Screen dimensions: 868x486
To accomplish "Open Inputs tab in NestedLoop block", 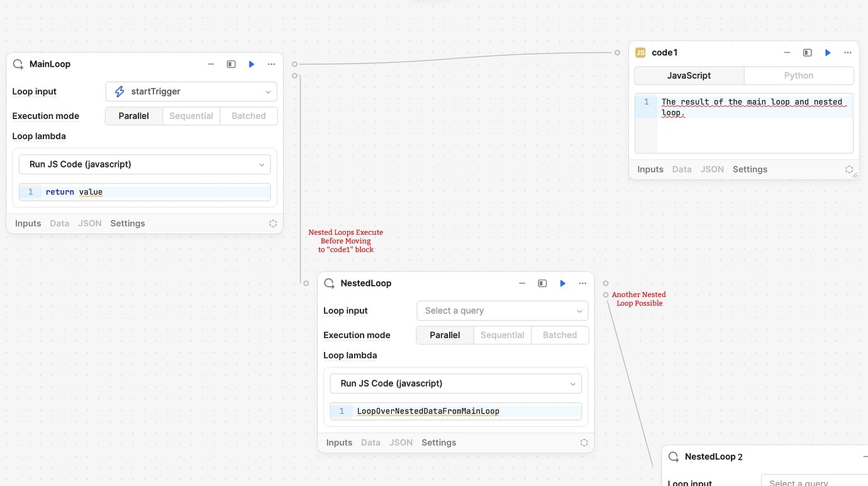I will [x=340, y=443].
